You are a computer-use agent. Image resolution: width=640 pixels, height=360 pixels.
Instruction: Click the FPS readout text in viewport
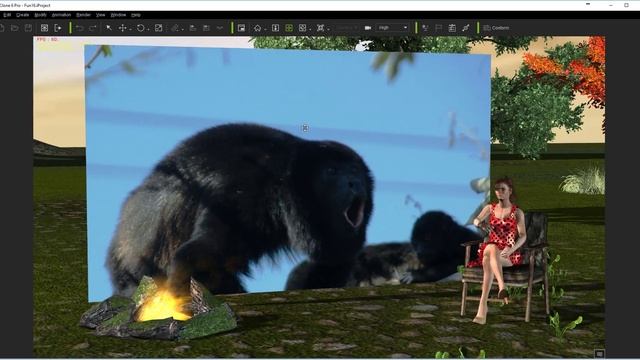coord(48,40)
